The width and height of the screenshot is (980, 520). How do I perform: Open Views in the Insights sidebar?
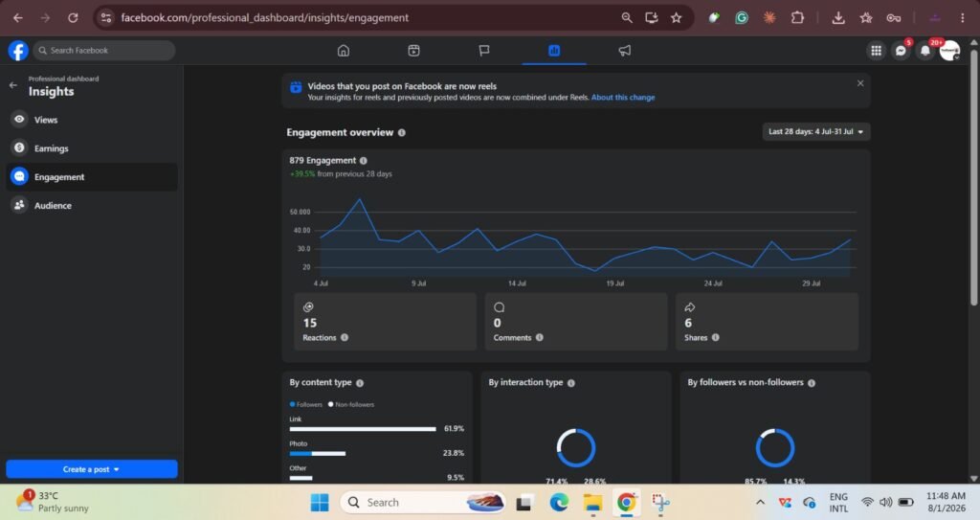pyautogui.click(x=92, y=120)
